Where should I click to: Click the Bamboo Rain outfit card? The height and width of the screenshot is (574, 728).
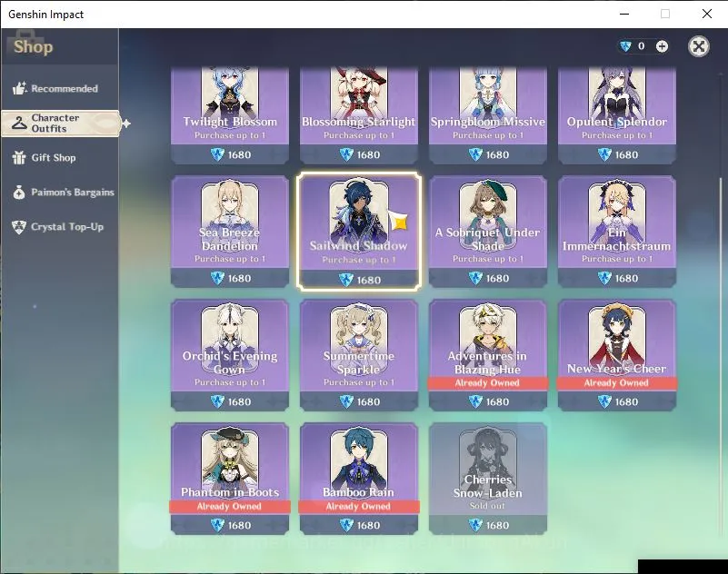pyautogui.click(x=359, y=479)
